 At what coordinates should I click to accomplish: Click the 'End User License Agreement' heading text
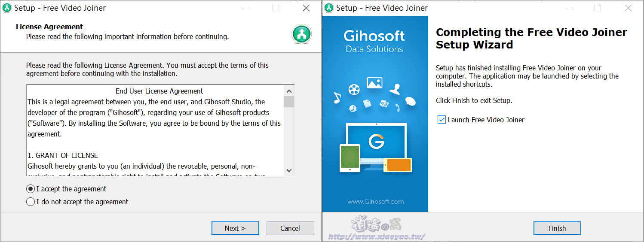pyautogui.click(x=159, y=91)
